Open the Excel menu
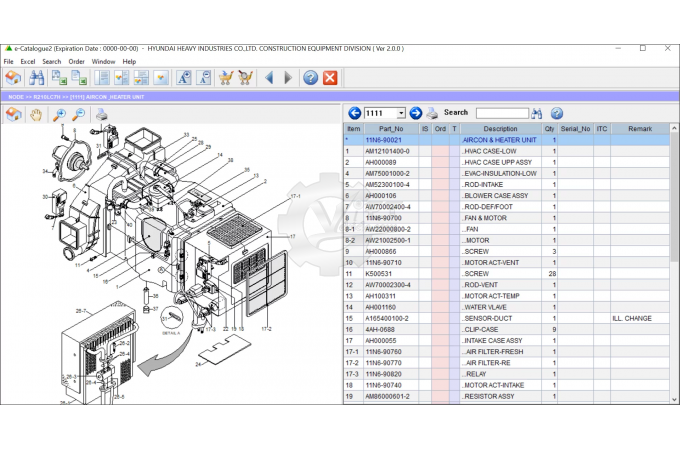The height and width of the screenshot is (450, 680). pos(27,61)
